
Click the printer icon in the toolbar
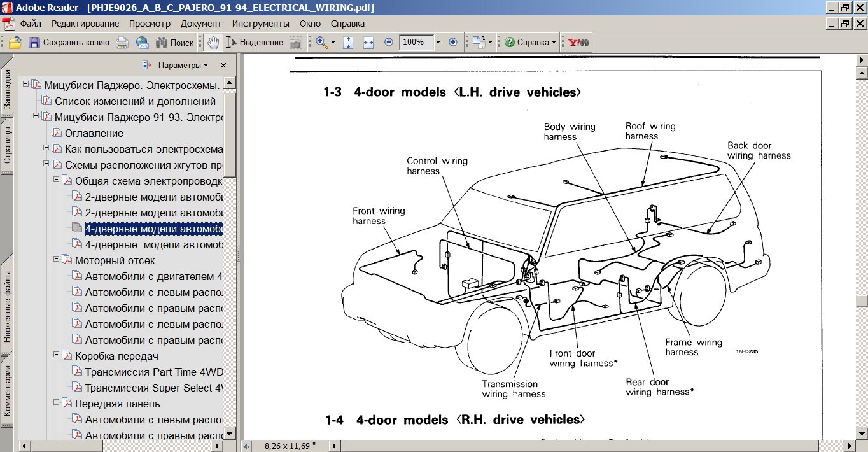click(x=122, y=43)
